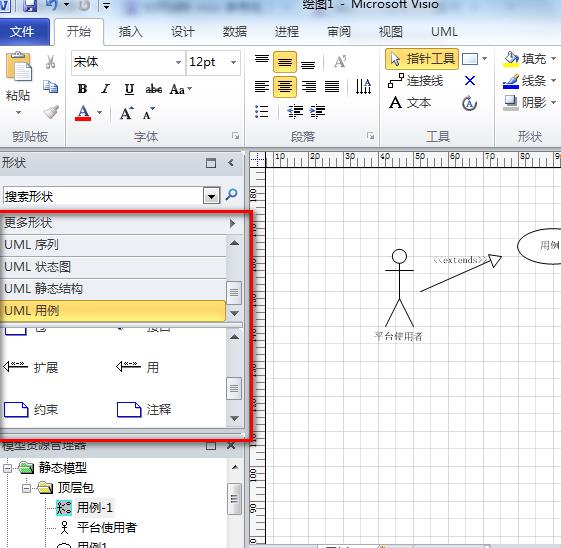
Task: Open Paragraph dialog launcher
Action: pyautogui.click(x=370, y=136)
